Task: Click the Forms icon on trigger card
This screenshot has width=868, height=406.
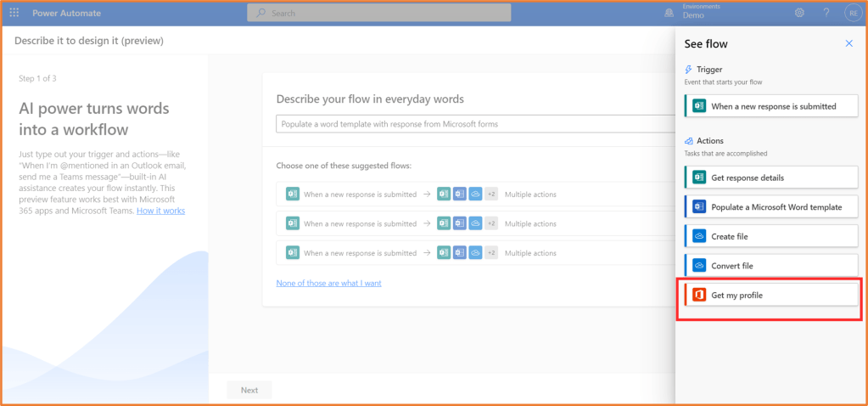Action: [x=699, y=106]
